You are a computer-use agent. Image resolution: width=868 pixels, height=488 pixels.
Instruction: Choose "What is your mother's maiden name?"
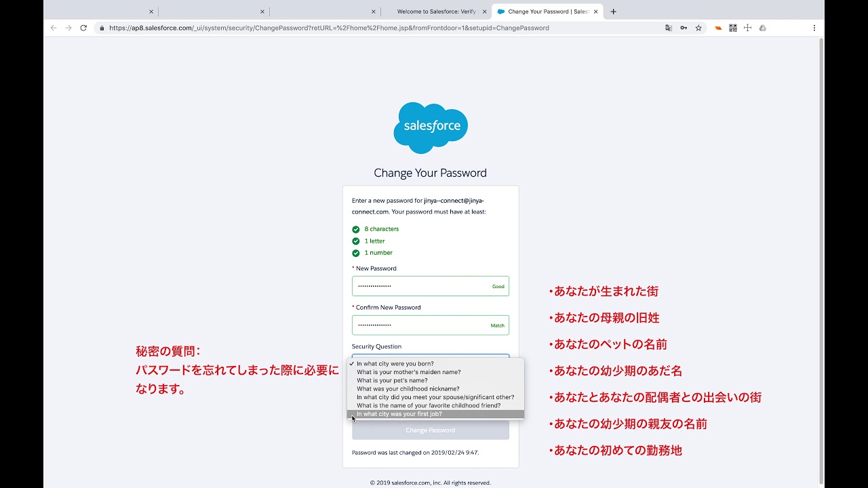pos(435,372)
